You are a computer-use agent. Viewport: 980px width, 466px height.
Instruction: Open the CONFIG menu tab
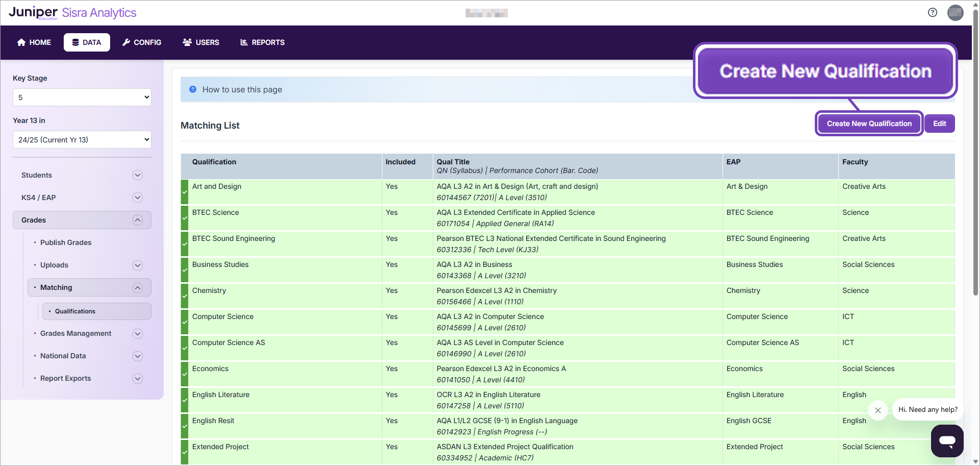[x=142, y=42]
